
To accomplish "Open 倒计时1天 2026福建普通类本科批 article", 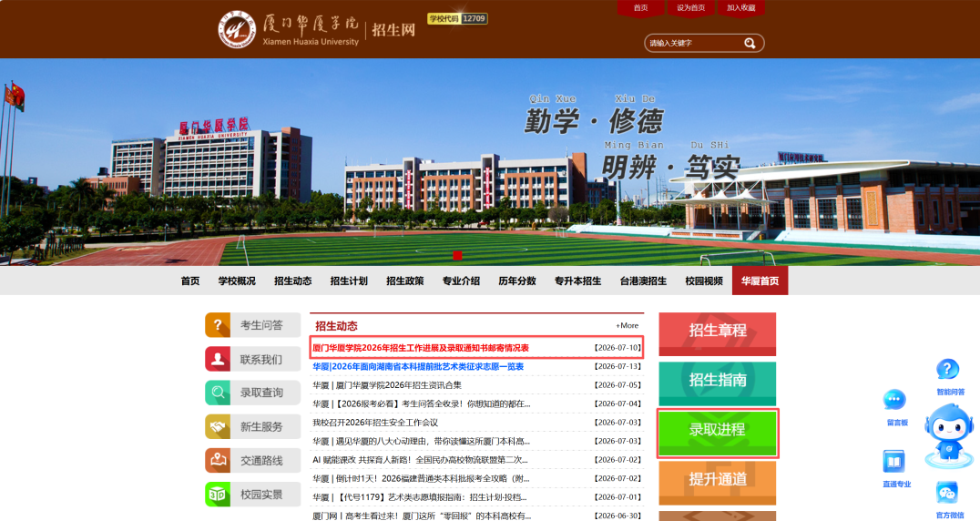I will click(x=421, y=478).
